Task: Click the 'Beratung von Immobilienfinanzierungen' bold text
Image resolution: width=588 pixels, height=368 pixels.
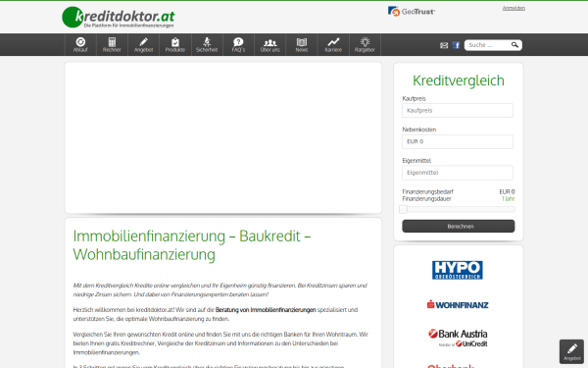Action: coord(266,310)
